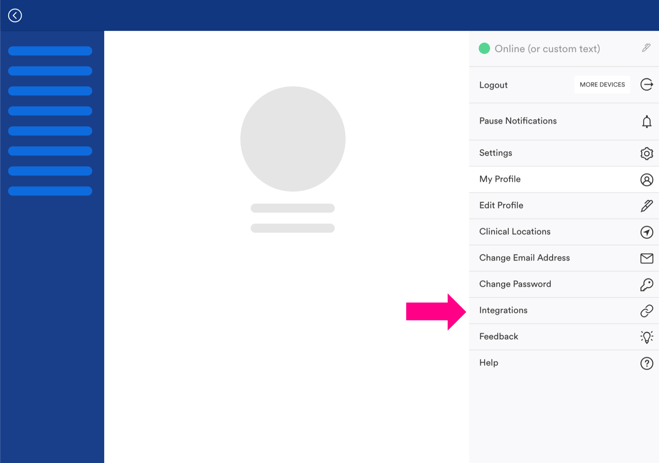
Task: Choose Change Password entry
Action: tap(564, 284)
